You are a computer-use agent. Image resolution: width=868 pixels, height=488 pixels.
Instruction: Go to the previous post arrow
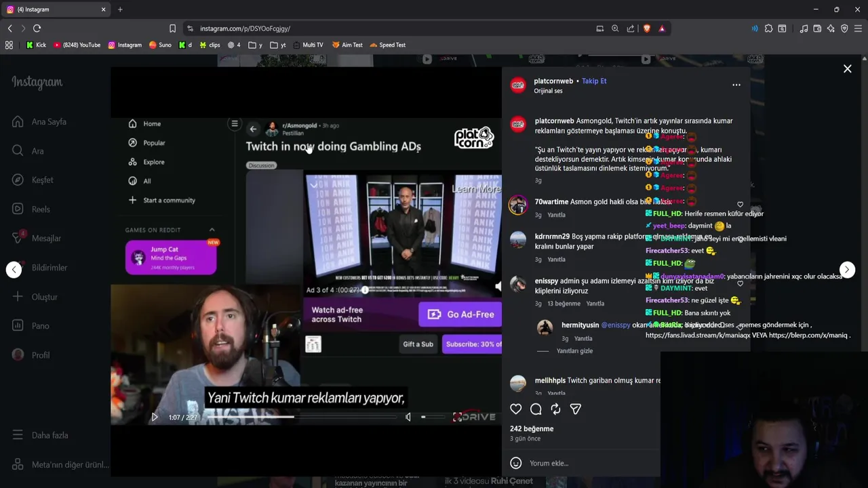[14, 270]
